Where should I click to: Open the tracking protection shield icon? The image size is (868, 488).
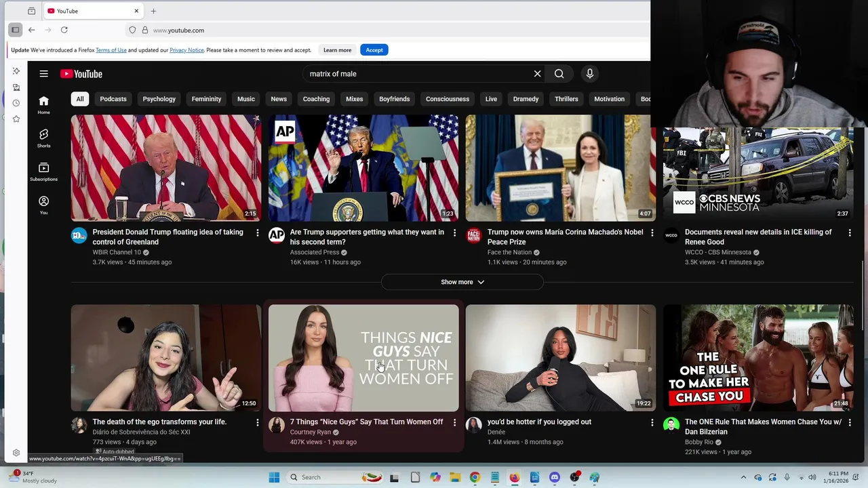click(132, 30)
